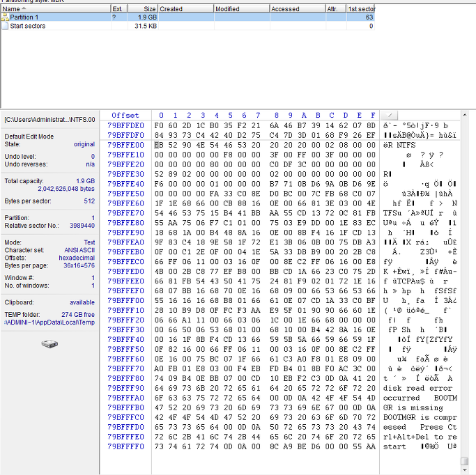Sort by the Accessed column header
476x475 pixels.
tap(298, 9)
